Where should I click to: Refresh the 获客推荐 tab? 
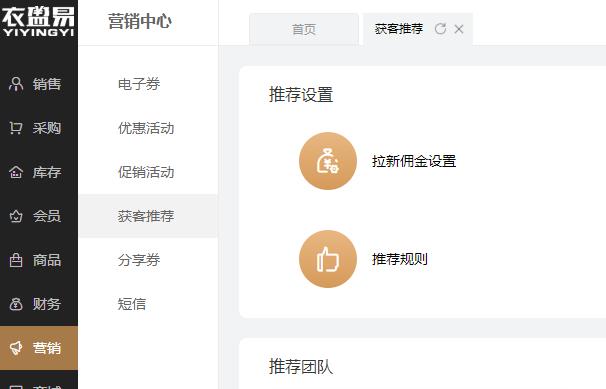[x=440, y=29]
